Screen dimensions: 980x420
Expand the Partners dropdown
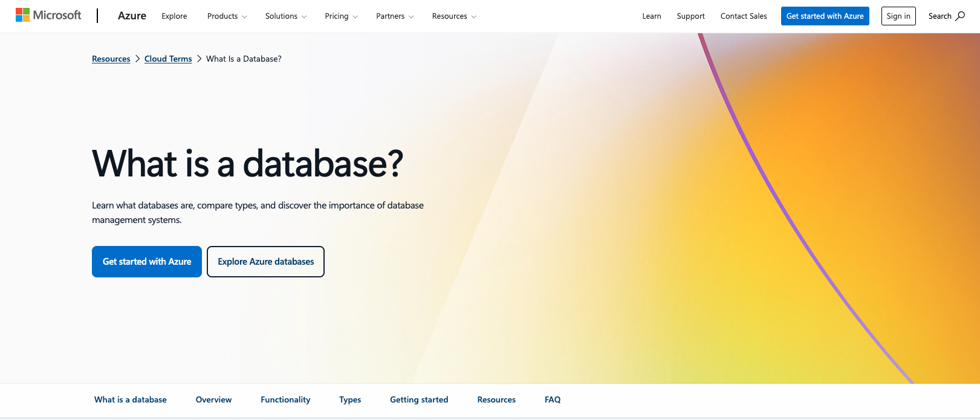pos(395,16)
